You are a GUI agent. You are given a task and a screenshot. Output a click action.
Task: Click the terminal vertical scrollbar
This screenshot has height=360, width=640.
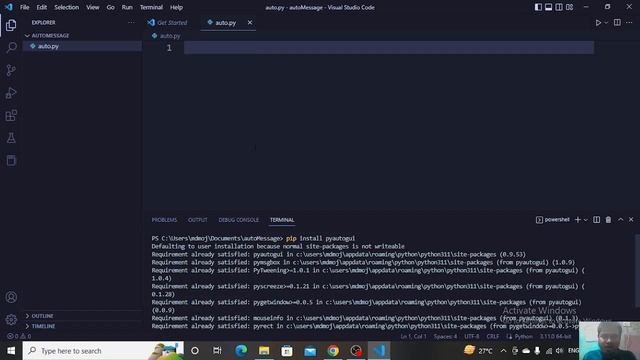637,271
